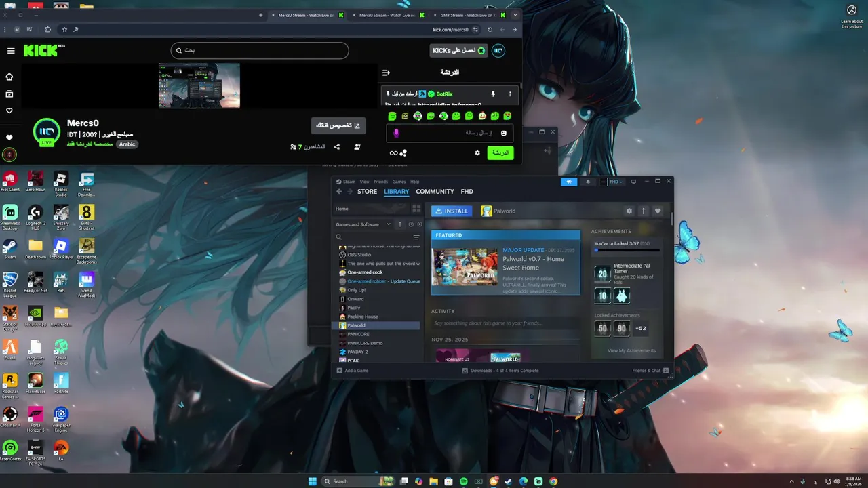Screen dimensions: 868x488
Task: Click the browser bookmark star icon
Action: tap(64, 30)
